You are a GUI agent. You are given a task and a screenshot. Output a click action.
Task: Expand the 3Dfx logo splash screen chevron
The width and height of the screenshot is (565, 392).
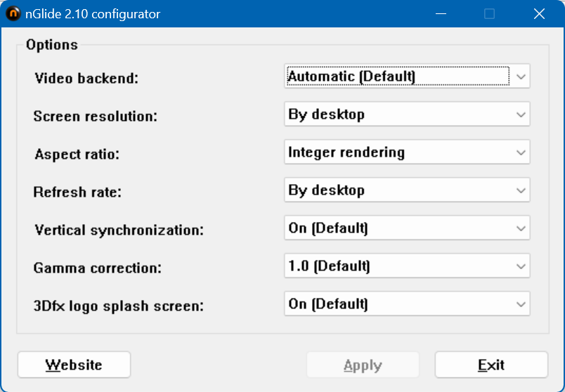[x=520, y=304]
